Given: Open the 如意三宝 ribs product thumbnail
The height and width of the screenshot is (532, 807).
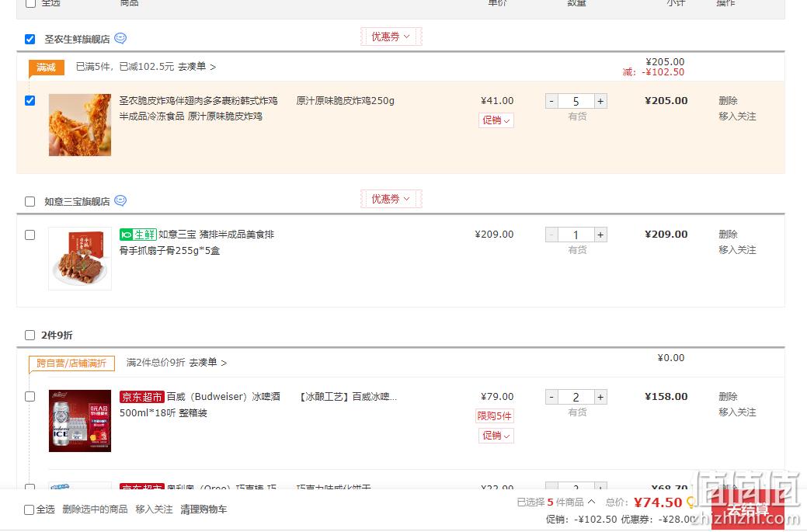Looking at the screenshot, I should click(x=80, y=259).
